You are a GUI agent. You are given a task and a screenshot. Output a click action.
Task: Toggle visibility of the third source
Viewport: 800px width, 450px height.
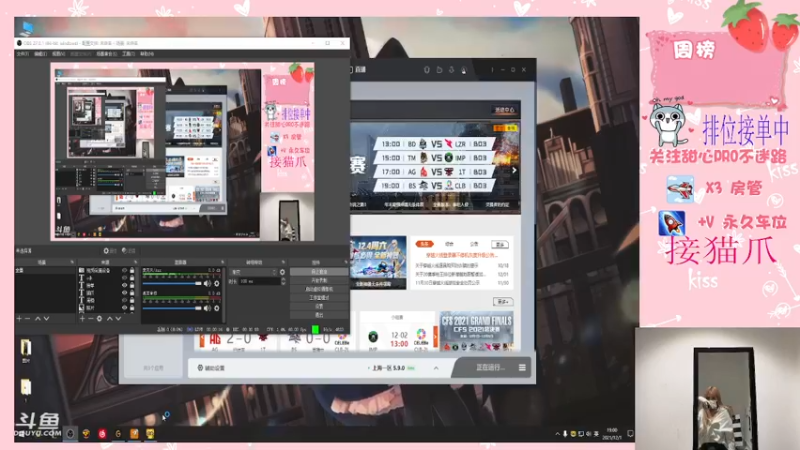124,286
